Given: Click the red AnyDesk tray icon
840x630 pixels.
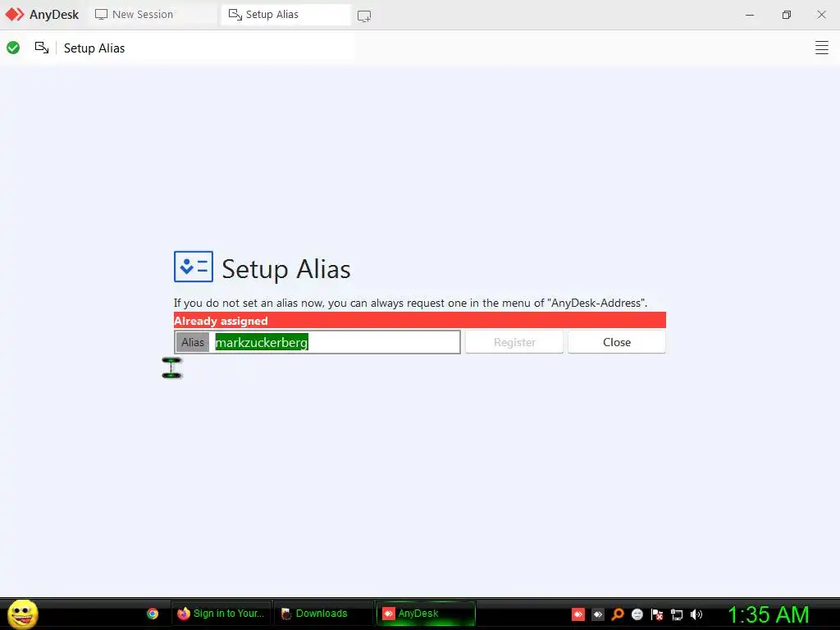Looking at the screenshot, I should 578,614.
